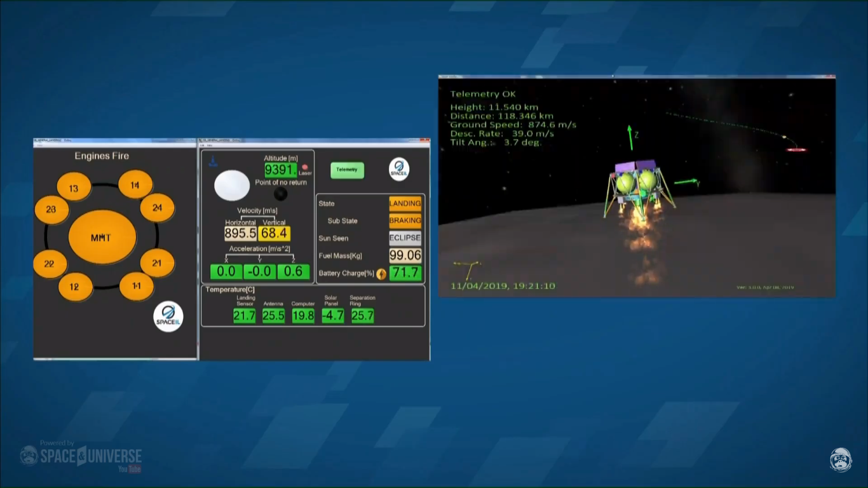Screen dimensions: 868x488
Task: Select engine 13 indicator
Action: click(74, 187)
